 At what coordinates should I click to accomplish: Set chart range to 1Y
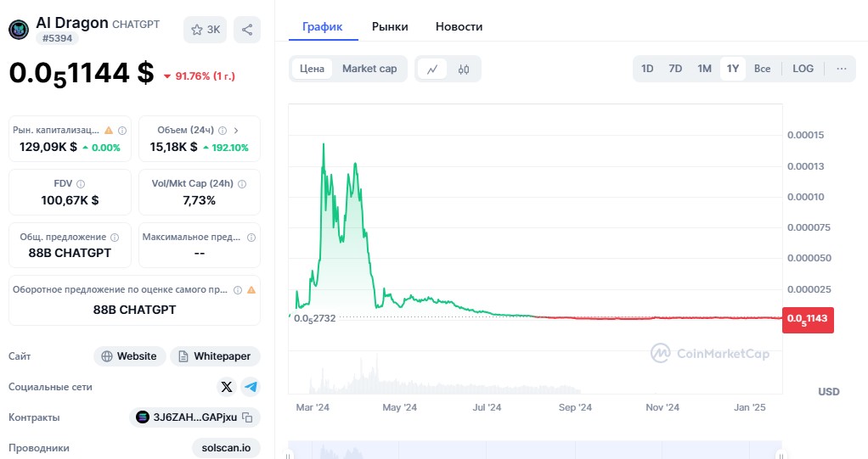click(x=733, y=69)
